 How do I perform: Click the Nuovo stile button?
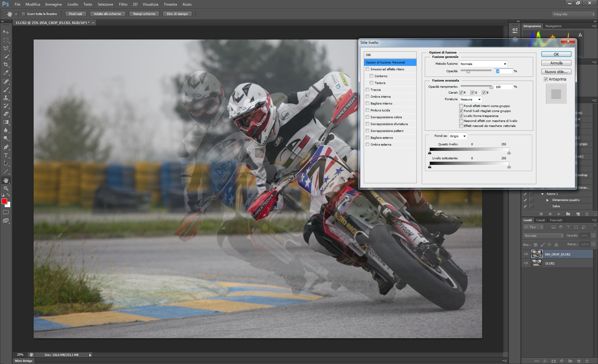[x=556, y=72]
